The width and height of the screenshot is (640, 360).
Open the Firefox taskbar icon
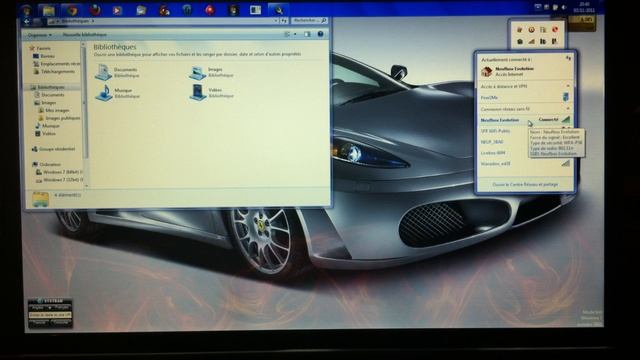coord(95,10)
